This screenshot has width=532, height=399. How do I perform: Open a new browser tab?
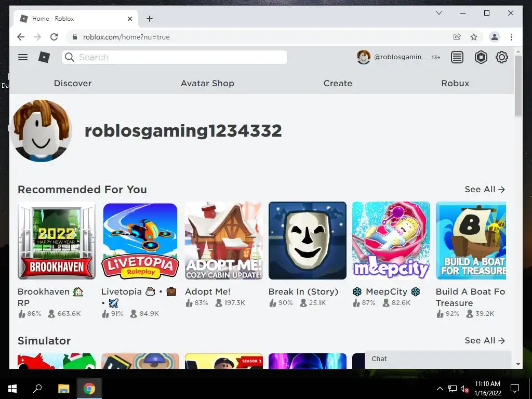[x=150, y=19]
